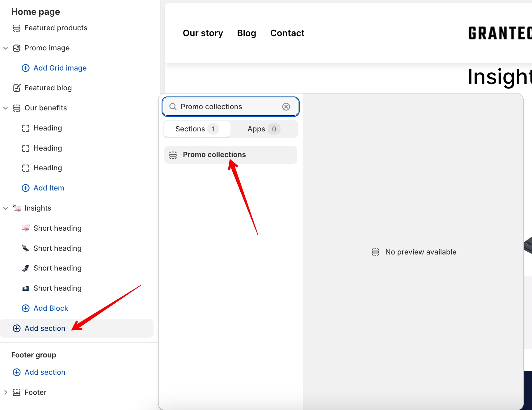Click the Featured blog edit icon
Screen dimensions: 532x410
(17, 88)
